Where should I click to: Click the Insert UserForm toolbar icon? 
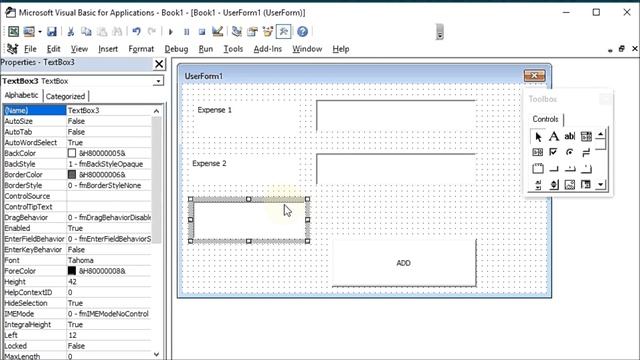pos(29,31)
